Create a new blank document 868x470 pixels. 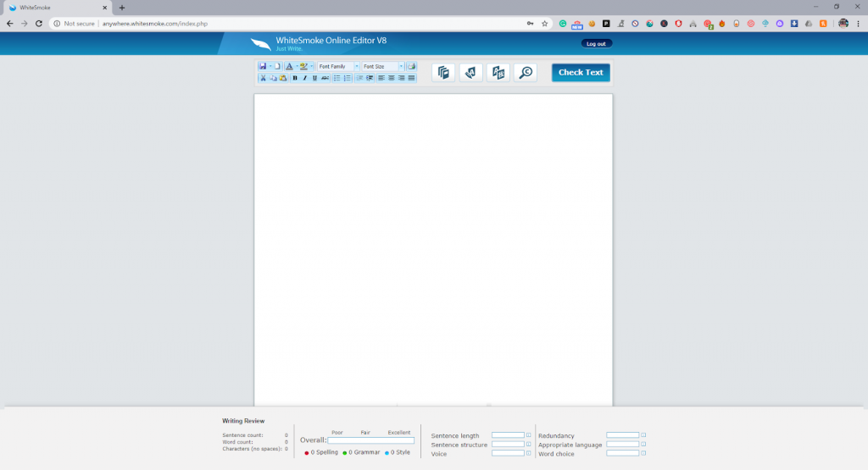pyautogui.click(x=277, y=66)
